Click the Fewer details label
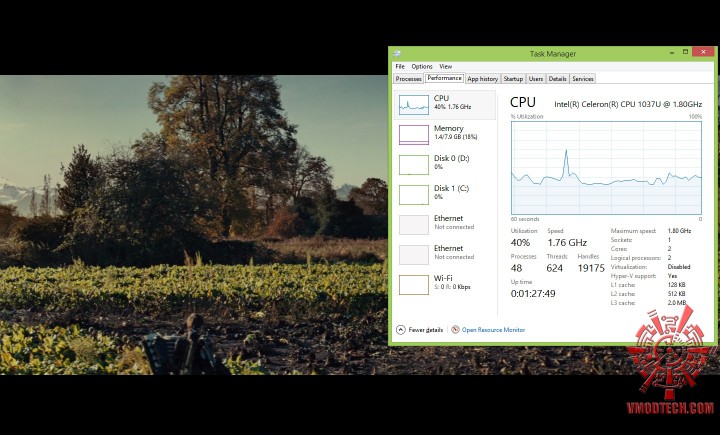Screen dimensions: 720x435 coord(426,330)
